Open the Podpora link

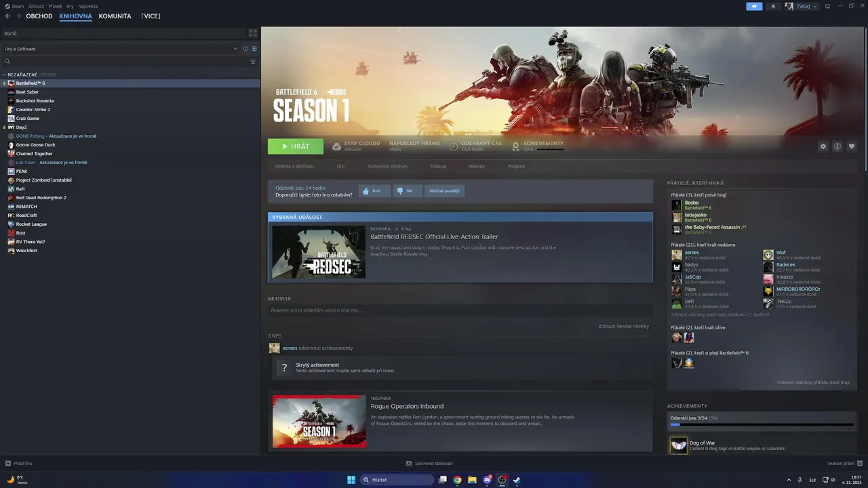pyautogui.click(x=516, y=166)
